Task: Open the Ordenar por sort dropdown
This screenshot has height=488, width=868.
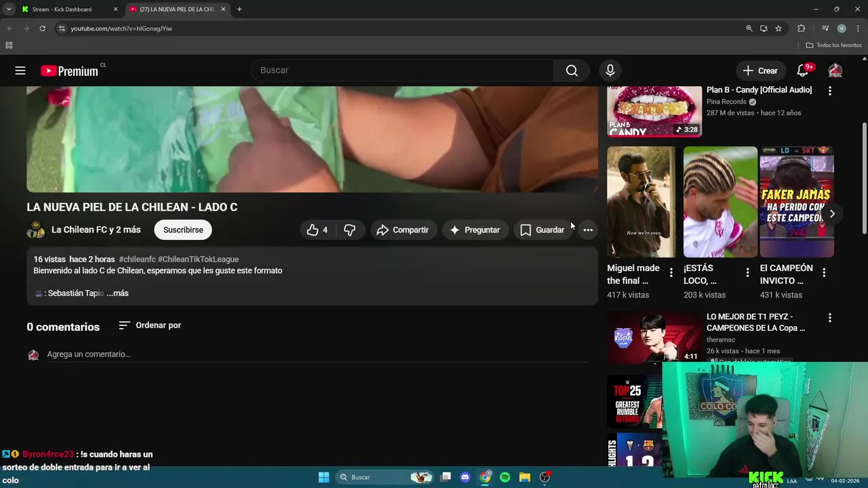Action: click(x=150, y=325)
